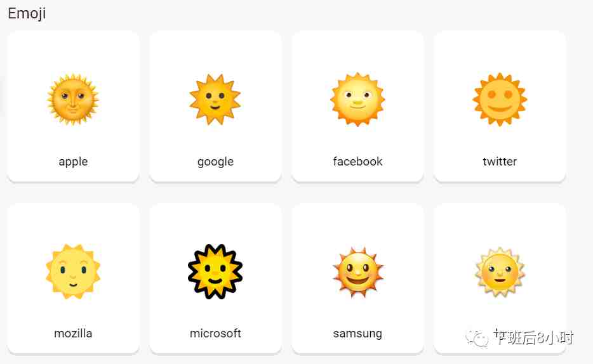Select the "google" vendor label
The width and height of the screenshot is (593, 364).
click(x=215, y=162)
